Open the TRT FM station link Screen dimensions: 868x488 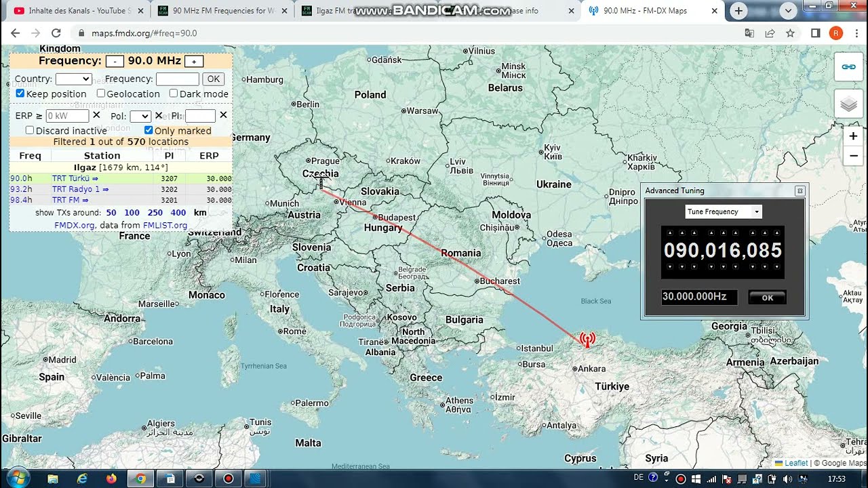pos(70,200)
